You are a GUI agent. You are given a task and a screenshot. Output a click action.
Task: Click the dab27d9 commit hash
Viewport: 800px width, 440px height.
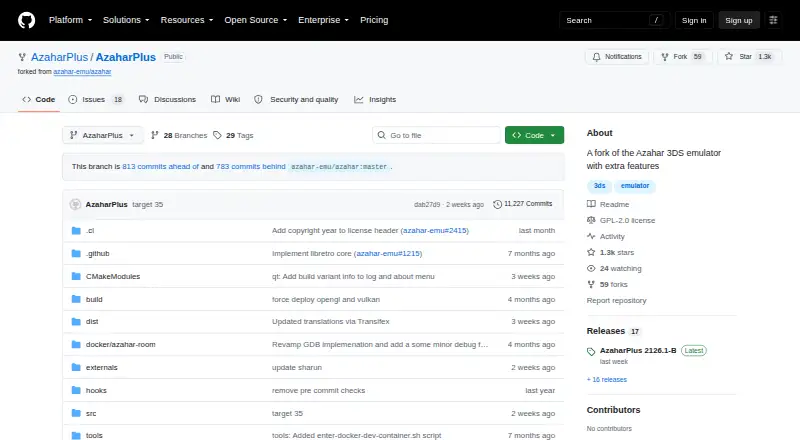[427, 205]
